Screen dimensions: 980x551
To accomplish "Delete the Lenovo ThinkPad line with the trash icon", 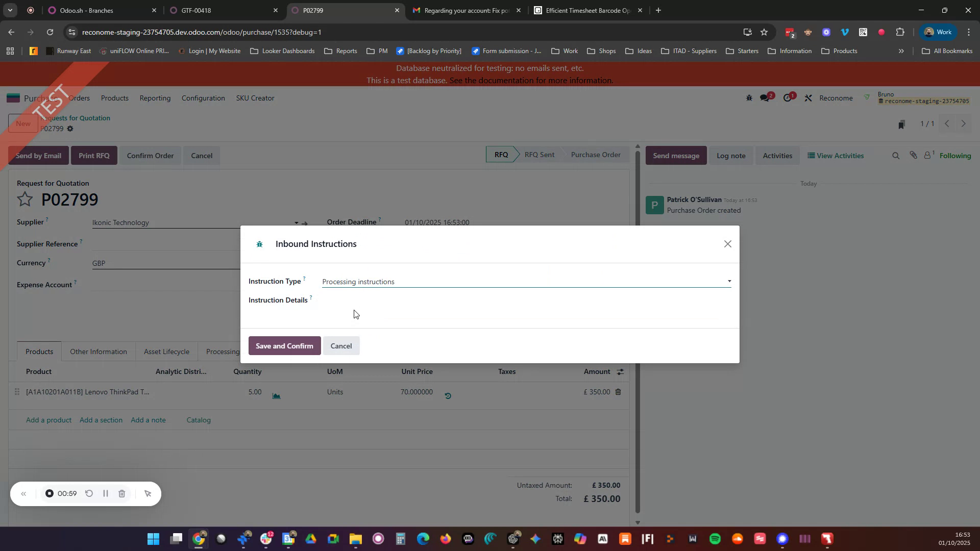I will click(618, 392).
